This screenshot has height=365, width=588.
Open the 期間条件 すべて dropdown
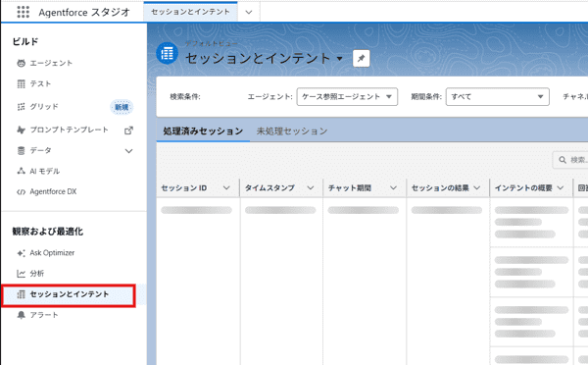click(x=497, y=97)
